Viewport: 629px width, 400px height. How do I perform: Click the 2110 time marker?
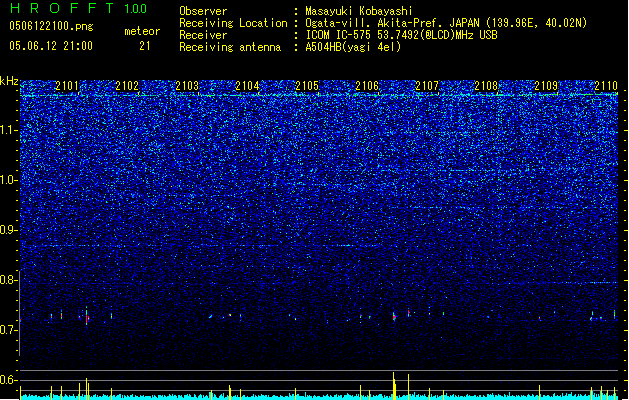606,86
